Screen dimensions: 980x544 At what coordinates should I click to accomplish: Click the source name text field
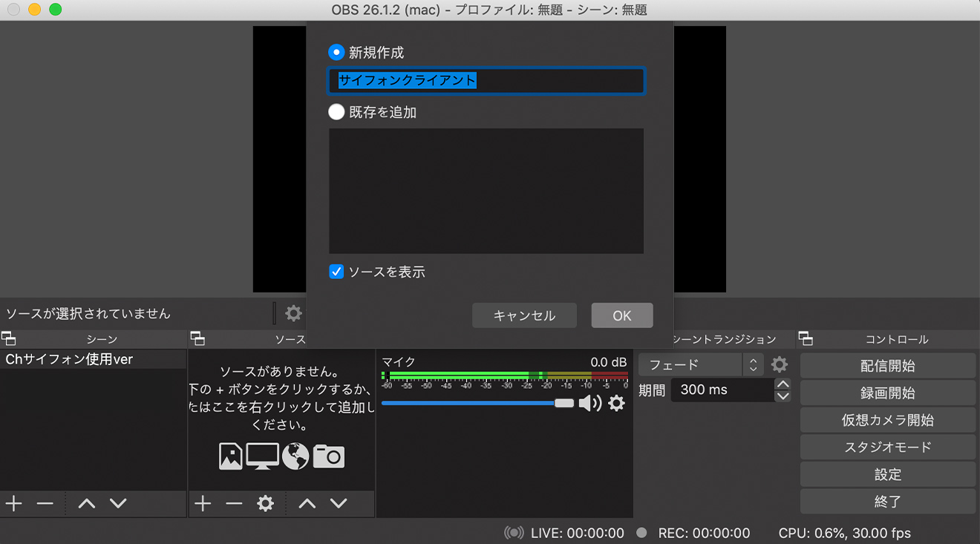coord(486,81)
